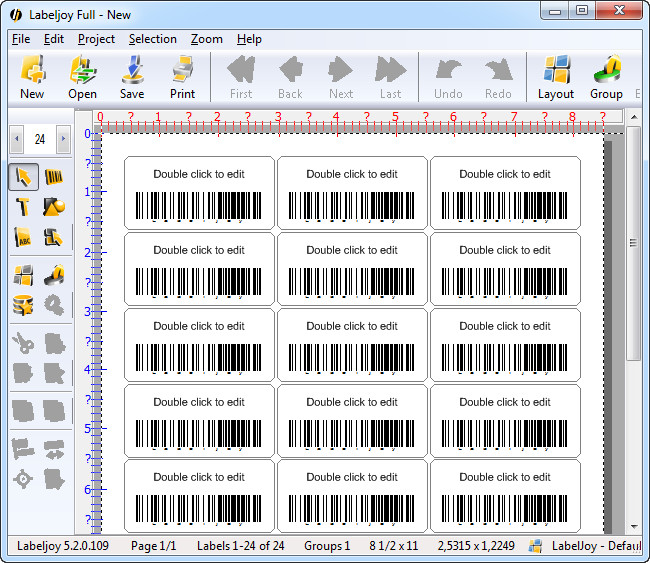Image resolution: width=650 pixels, height=563 pixels.
Task: Undo the last action
Action: coord(448,77)
